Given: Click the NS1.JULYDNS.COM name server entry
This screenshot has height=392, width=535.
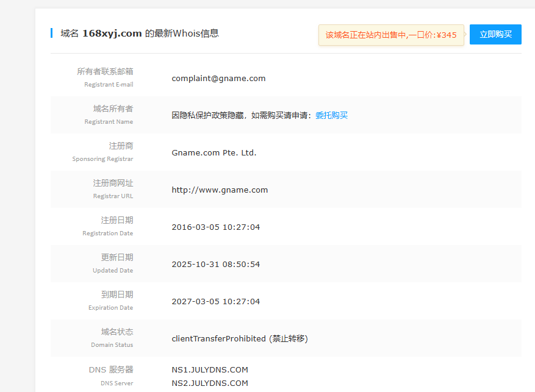Looking at the screenshot, I should tap(210, 369).
